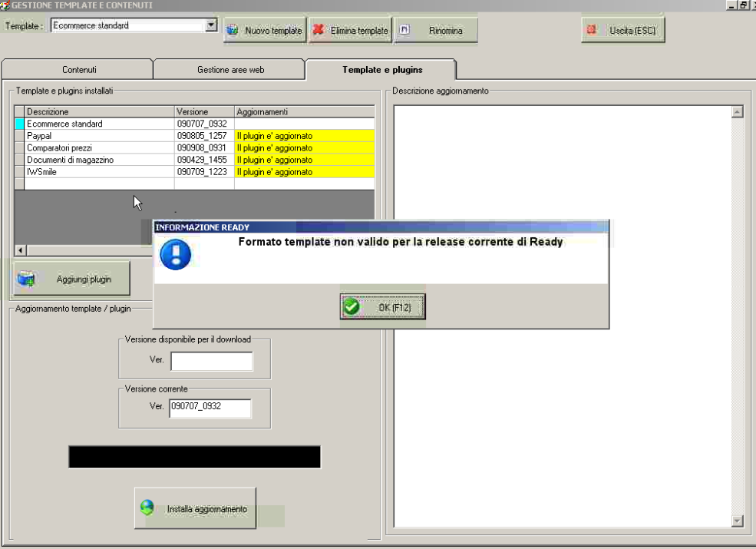Click the Descrizione column header
The image size is (756, 549).
99,111
